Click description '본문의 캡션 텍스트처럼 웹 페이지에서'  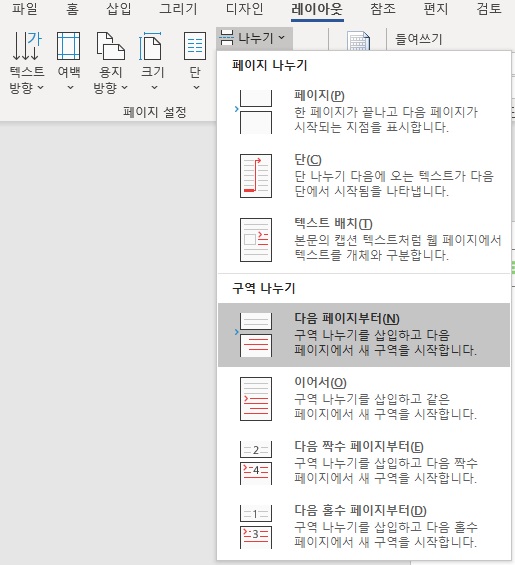398,240
